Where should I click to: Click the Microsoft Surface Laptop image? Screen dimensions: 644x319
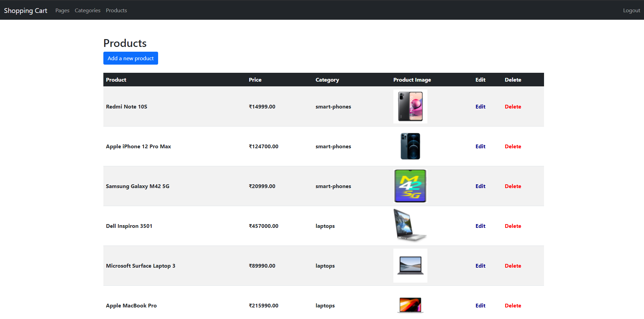(x=410, y=265)
